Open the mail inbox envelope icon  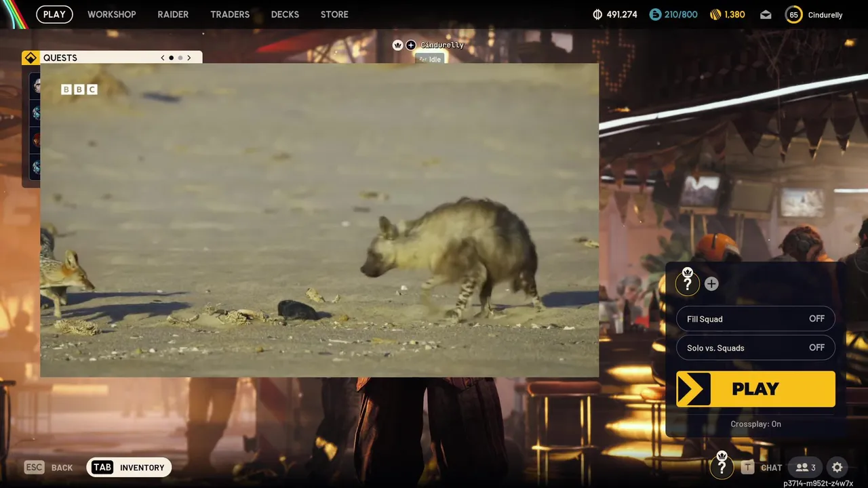point(766,14)
